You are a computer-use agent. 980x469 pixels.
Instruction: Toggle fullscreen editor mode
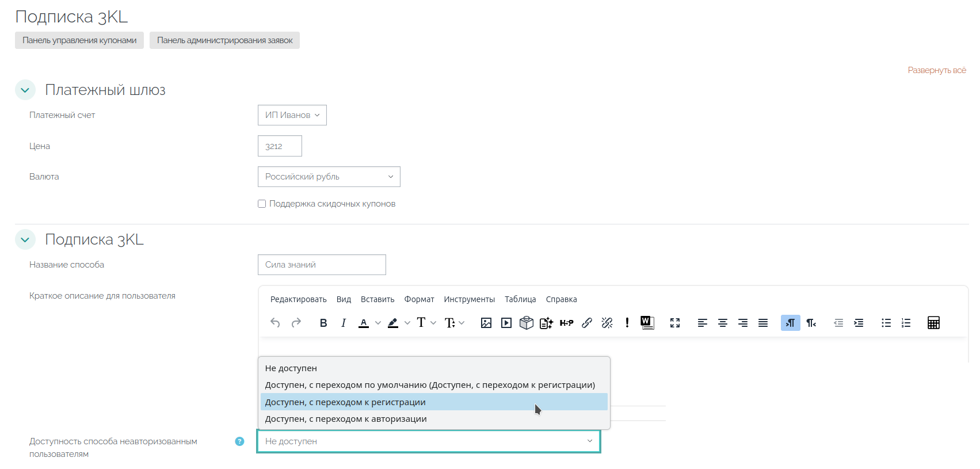coord(675,323)
